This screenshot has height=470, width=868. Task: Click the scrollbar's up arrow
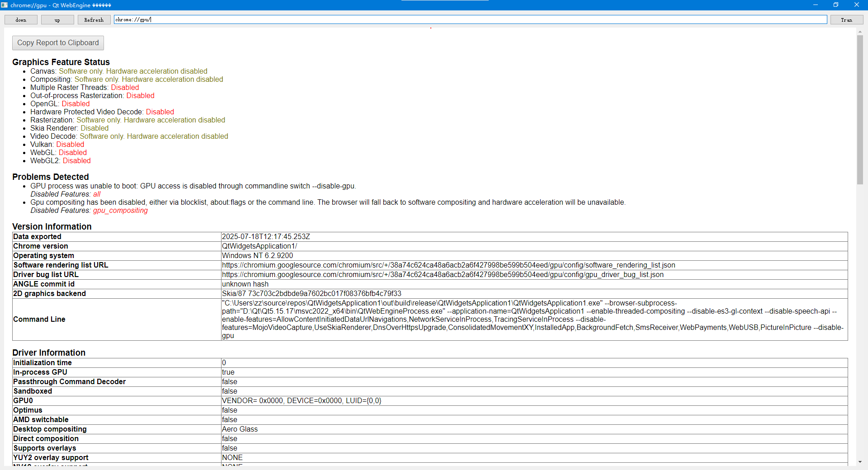(x=860, y=32)
